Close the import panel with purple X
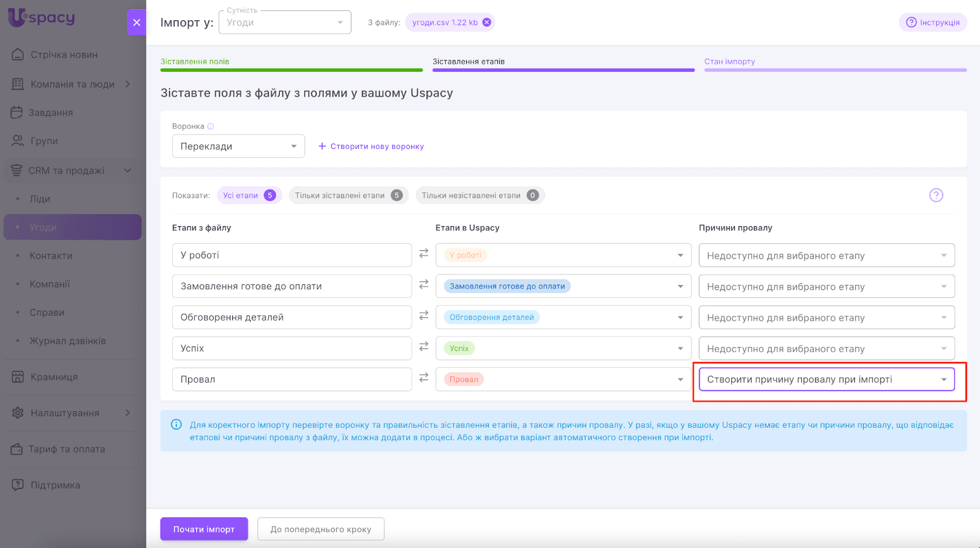 tap(136, 23)
